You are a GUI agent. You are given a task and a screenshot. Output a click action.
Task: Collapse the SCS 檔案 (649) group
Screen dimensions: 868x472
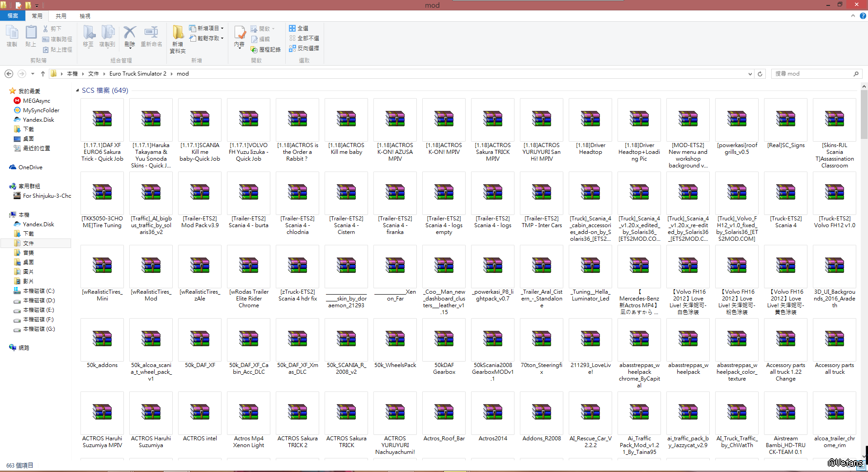click(x=77, y=91)
